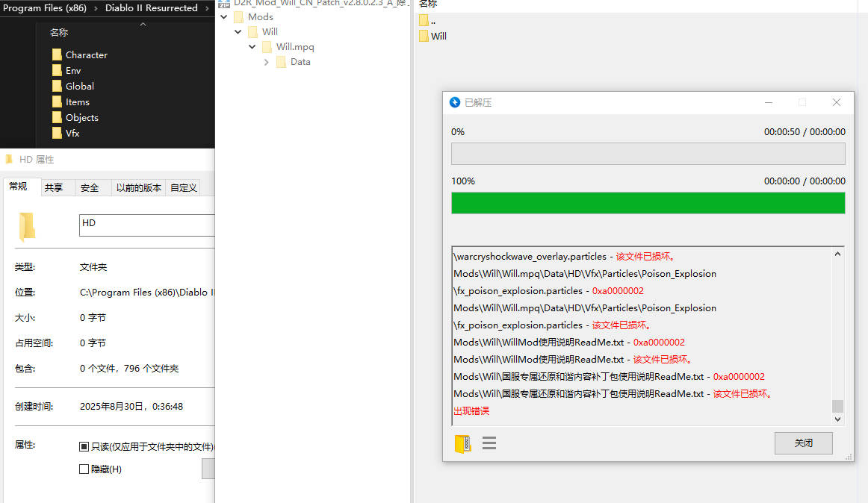Select the Will folder in right pane
Image resolution: width=868 pixels, height=503 pixels.
tap(438, 36)
